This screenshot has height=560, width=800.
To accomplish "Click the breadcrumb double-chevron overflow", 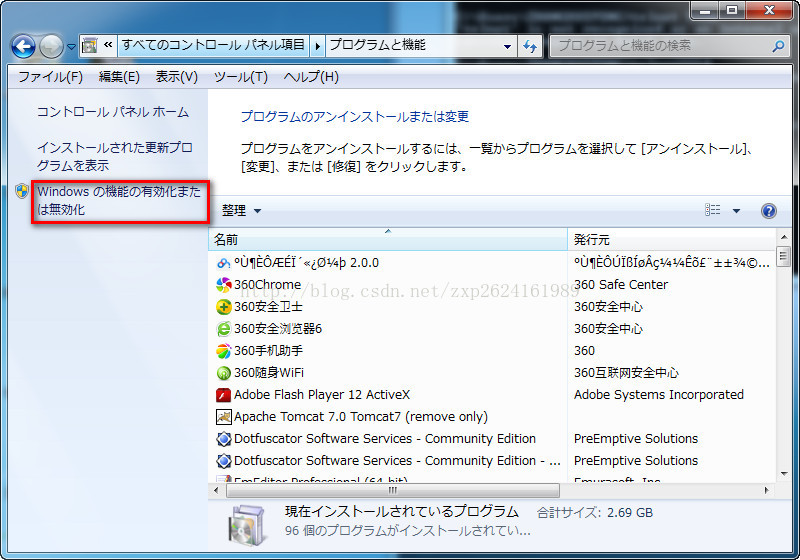I will pos(108,45).
